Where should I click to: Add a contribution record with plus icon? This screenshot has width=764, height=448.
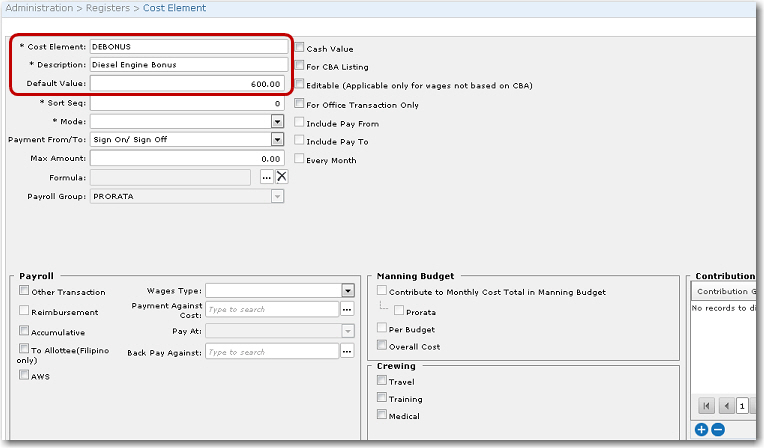pos(702,429)
